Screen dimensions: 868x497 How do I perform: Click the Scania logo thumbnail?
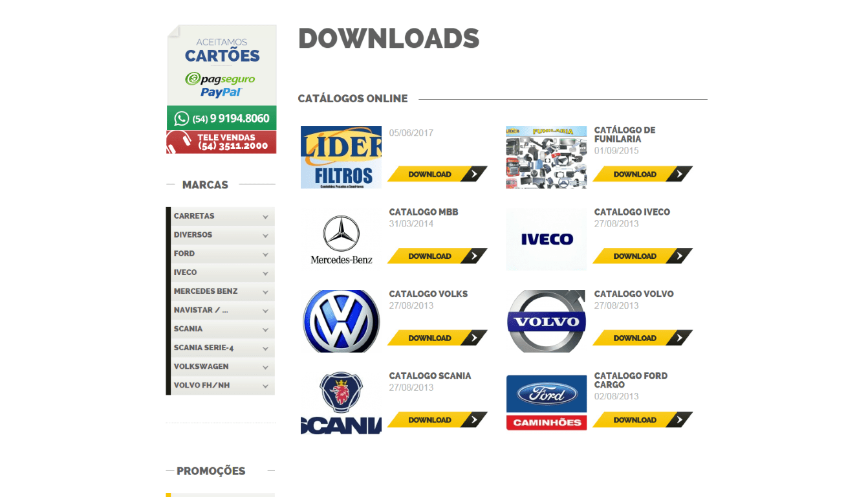click(x=341, y=403)
